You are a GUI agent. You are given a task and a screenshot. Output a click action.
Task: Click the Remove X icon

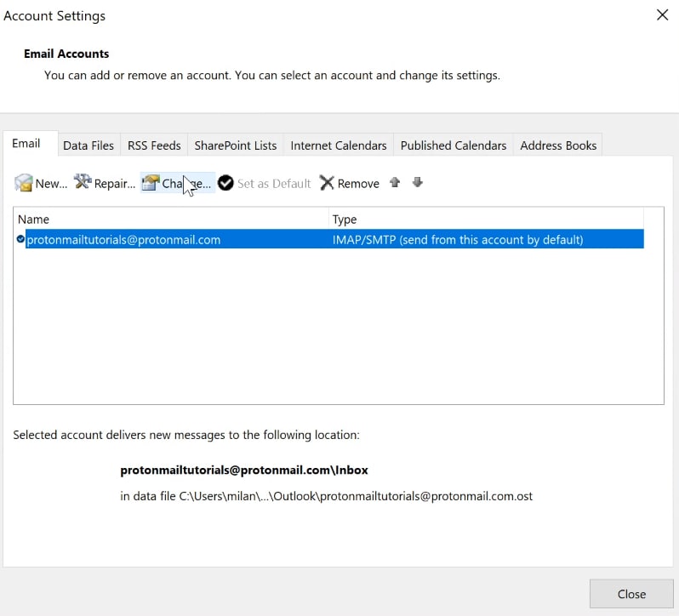click(327, 183)
